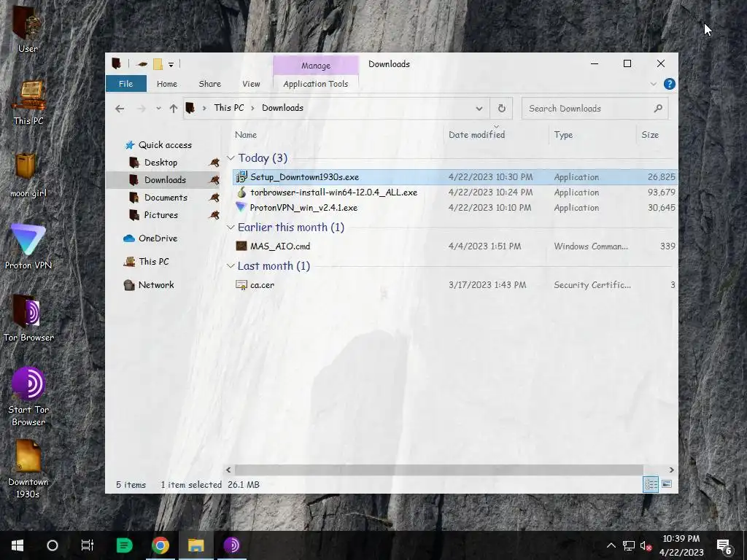The image size is (747, 560).
Task: Open Cortana search circle in taskbar
Action: point(53,545)
